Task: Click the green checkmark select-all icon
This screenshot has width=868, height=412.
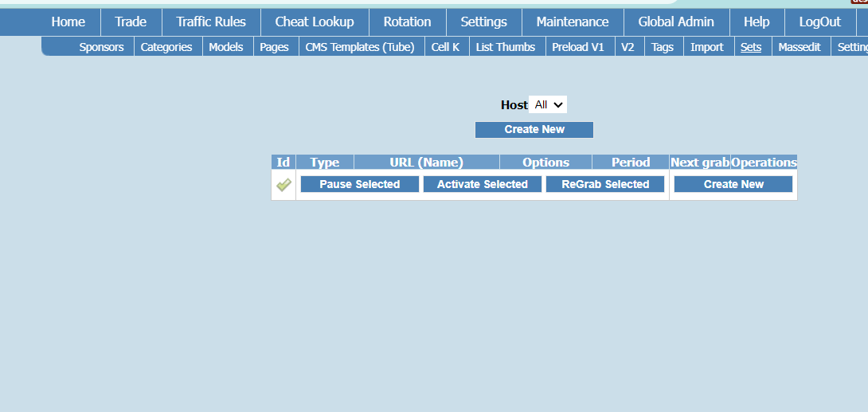Action: 283,185
